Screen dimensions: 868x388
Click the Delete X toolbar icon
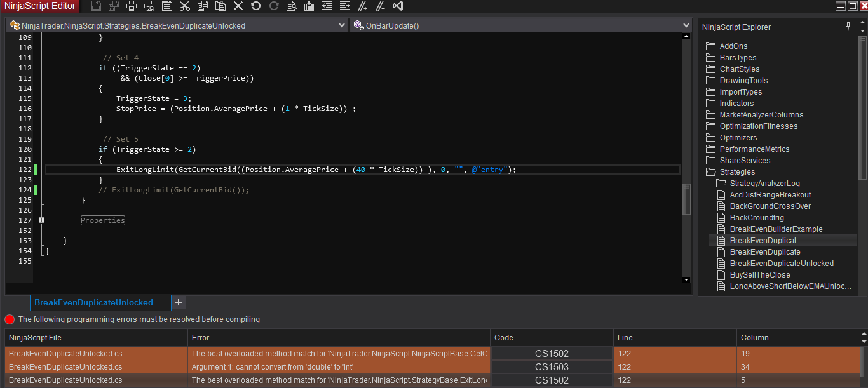coord(238,6)
